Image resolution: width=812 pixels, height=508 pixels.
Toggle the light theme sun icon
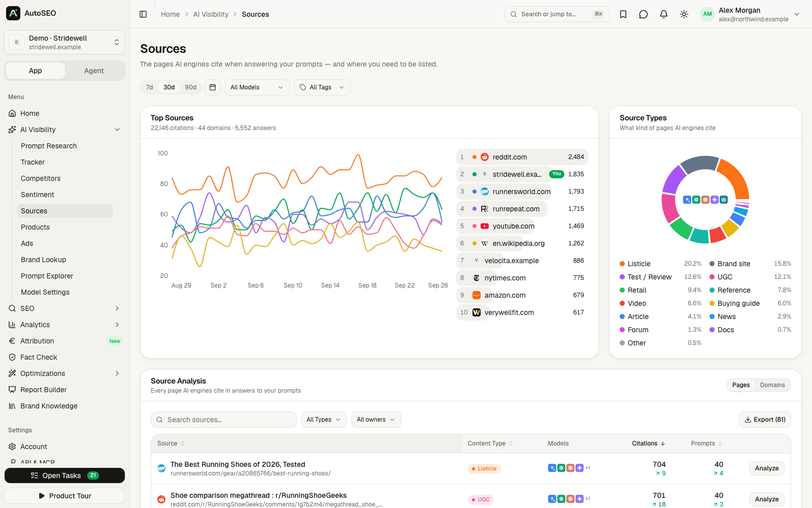tap(684, 14)
